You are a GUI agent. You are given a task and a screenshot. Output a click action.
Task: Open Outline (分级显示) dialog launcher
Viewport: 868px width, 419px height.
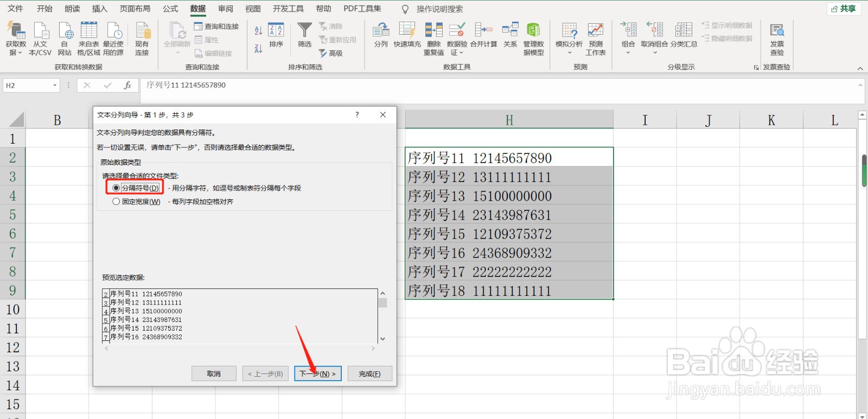(756, 68)
